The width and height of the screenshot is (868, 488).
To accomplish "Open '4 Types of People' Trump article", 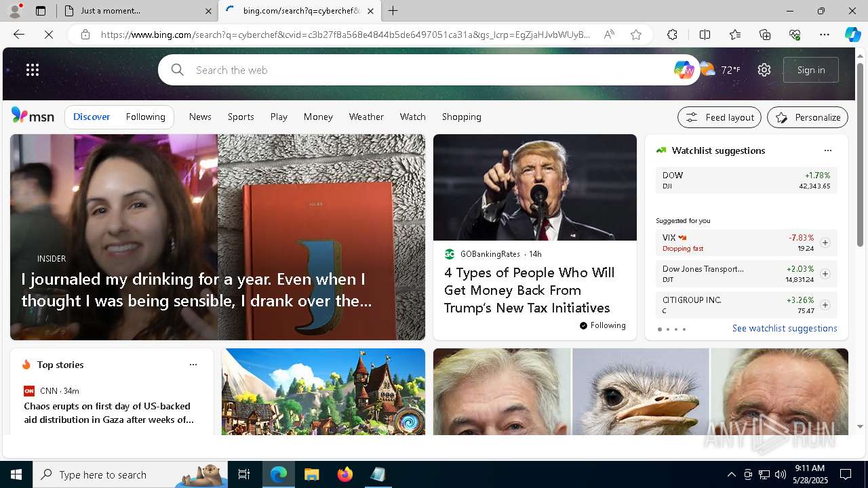I will [529, 290].
